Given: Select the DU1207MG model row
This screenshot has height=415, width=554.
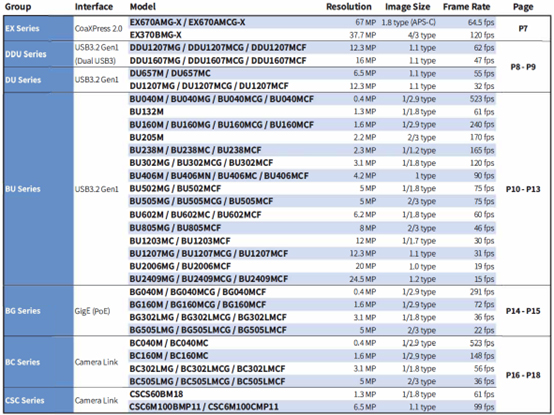Looking at the screenshot, I should click(x=312, y=86).
